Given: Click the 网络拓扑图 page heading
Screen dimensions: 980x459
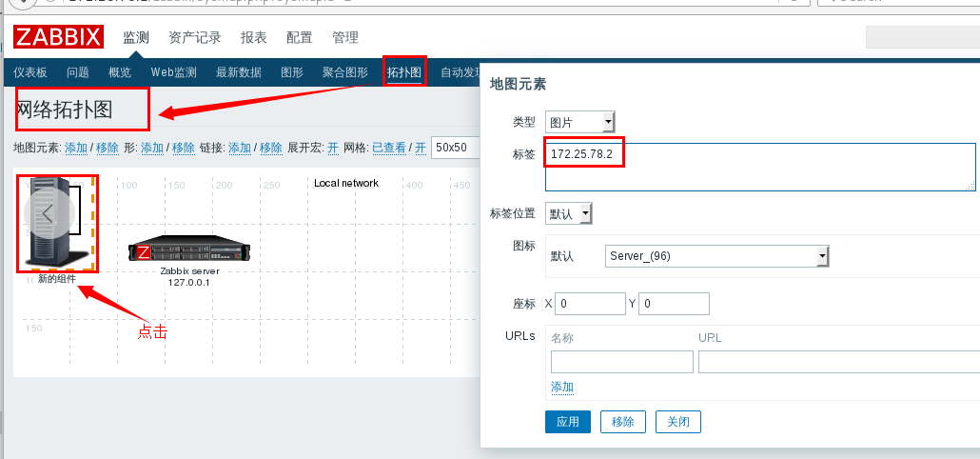Looking at the screenshot, I should tap(63, 110).
